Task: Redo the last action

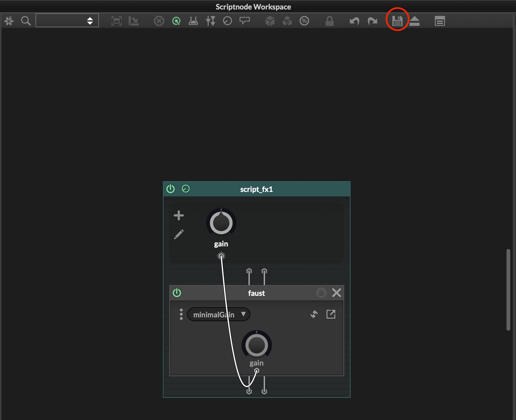Action: point(372,21)
